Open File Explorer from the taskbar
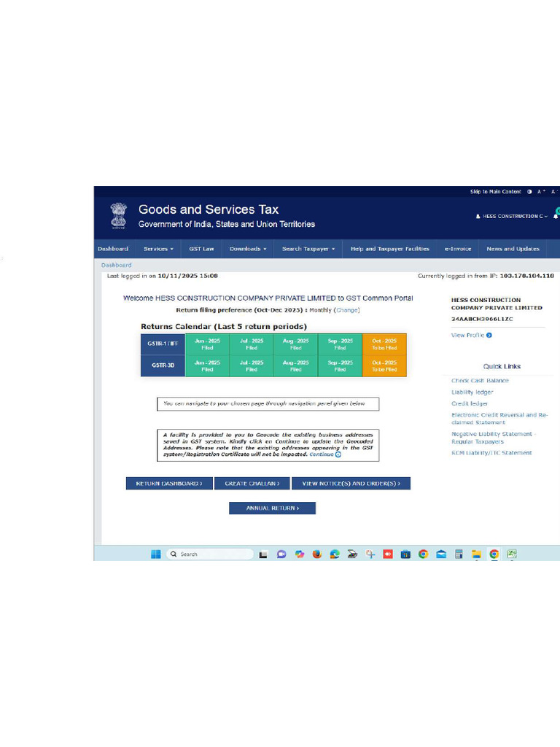The image size is (560, 747). 476,554
